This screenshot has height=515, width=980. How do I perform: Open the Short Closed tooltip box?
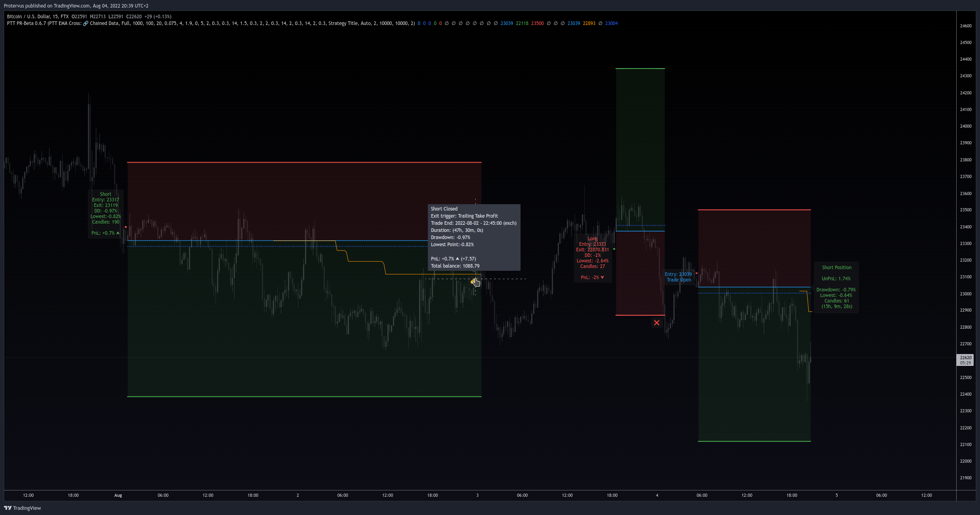coord(474,237)
